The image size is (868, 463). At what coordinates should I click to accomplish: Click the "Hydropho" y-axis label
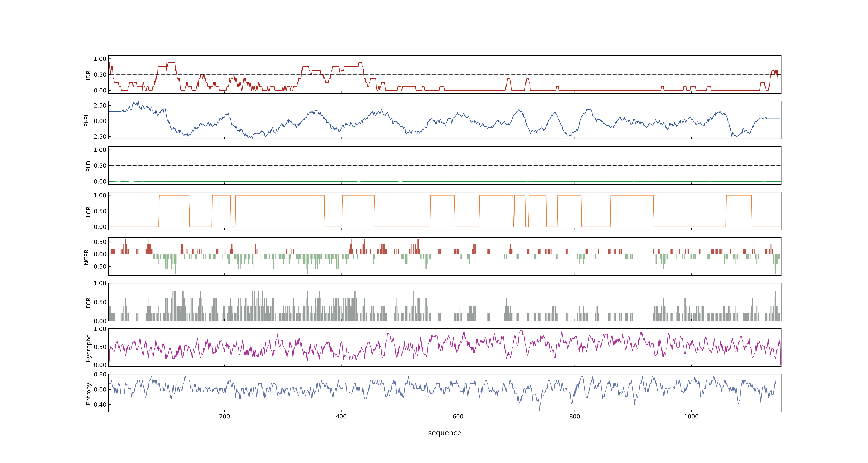[x=89, y=348]
